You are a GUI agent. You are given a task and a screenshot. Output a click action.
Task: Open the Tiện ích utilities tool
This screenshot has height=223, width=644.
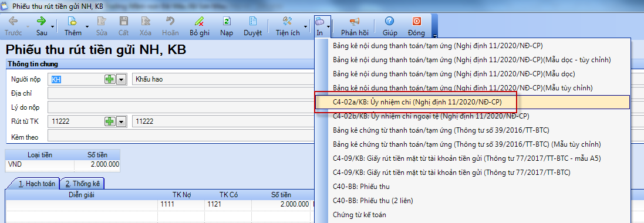coord(288,26)
